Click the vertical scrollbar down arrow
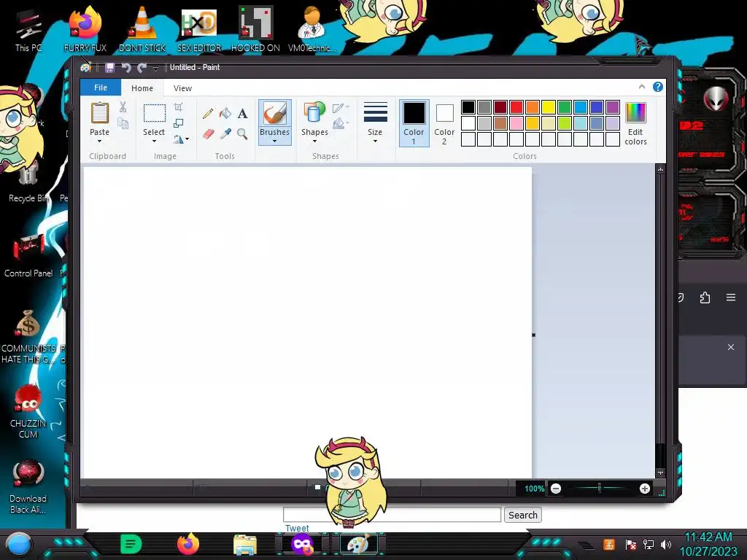The height and width of the screenshot is (560, 747). [660, 472]
